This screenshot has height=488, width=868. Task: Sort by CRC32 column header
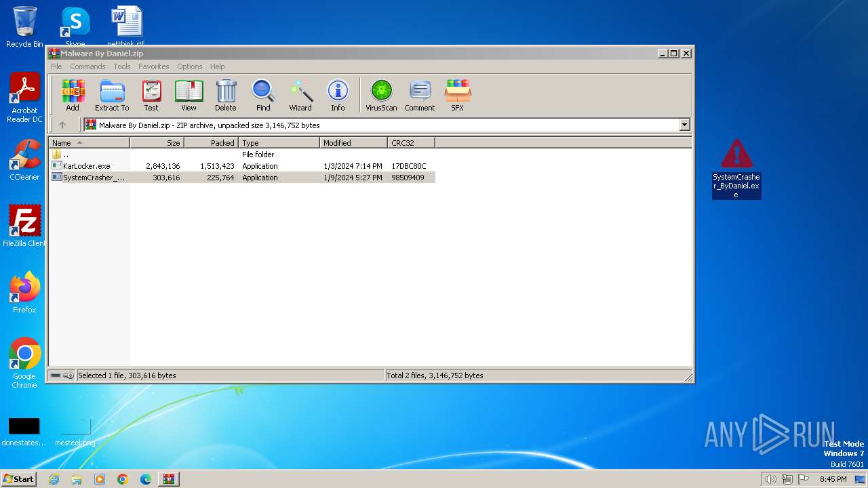(411, 142)
